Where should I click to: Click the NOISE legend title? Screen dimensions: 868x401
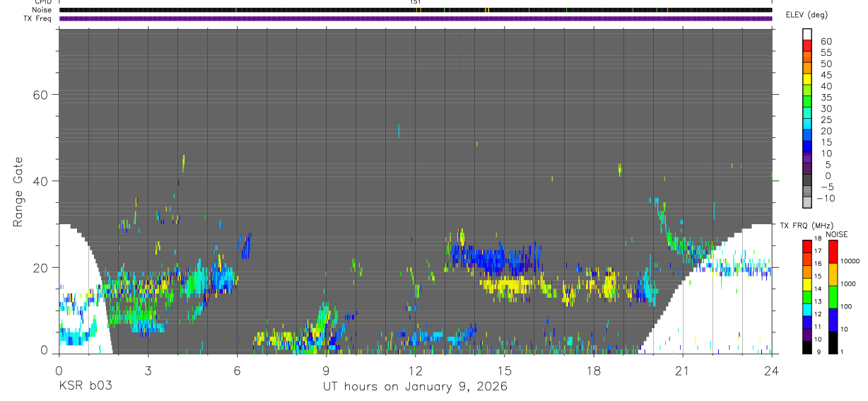tap(837, 234)
